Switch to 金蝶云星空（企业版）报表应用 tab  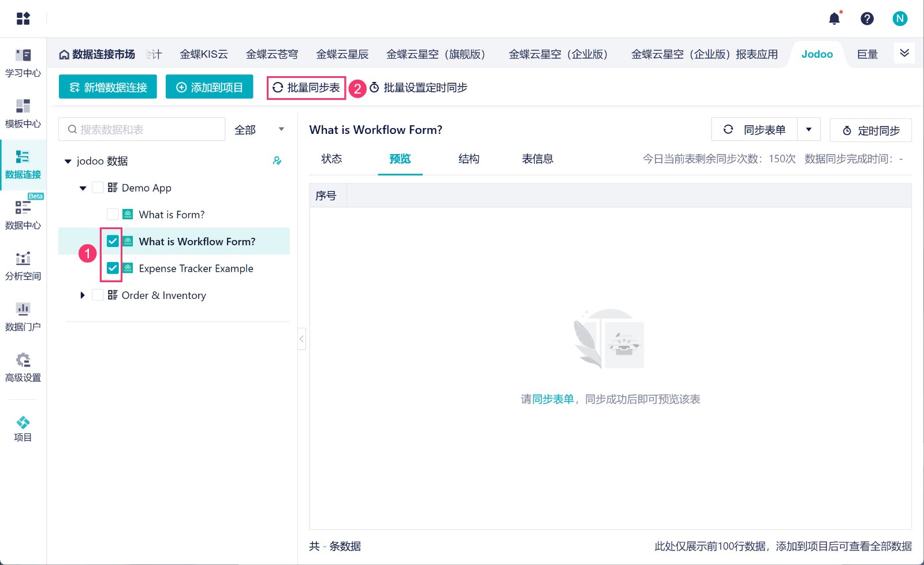point(705,54)
